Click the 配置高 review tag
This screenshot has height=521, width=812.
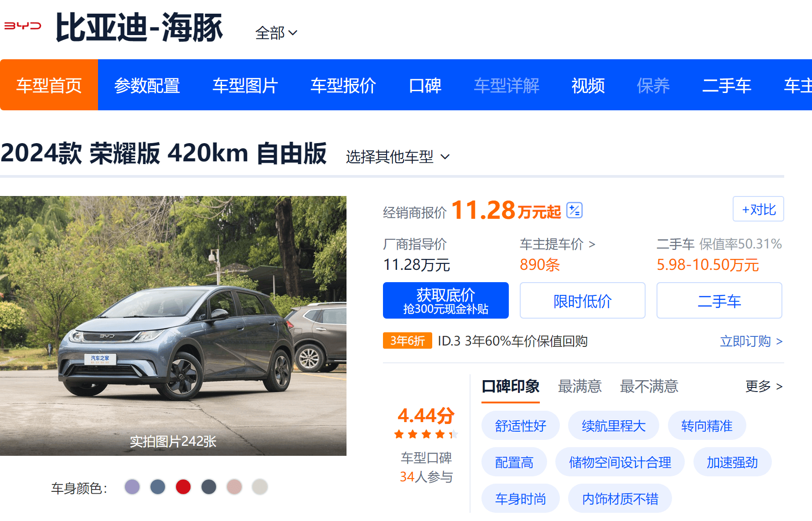pyautogui.click(x=514, y=462)
